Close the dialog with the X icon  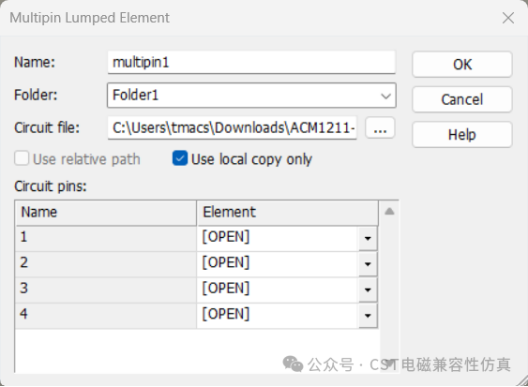508,18
